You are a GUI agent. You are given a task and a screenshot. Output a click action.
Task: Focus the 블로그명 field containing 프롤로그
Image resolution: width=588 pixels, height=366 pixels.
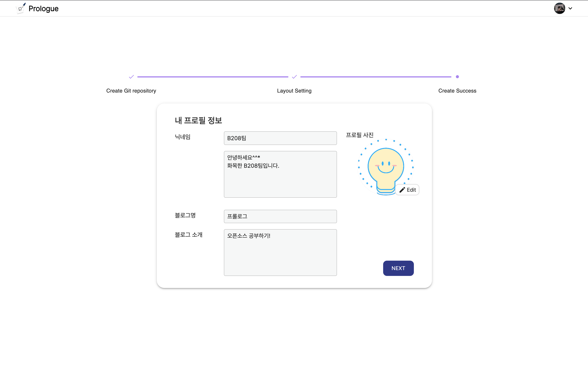pyautogui.click(x=280, y=216)
